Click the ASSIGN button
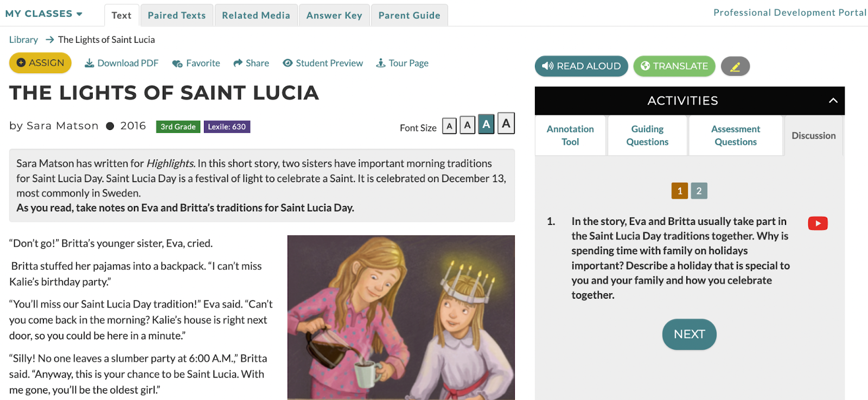Viewport: 868px width, 400px height. (40, 63)
